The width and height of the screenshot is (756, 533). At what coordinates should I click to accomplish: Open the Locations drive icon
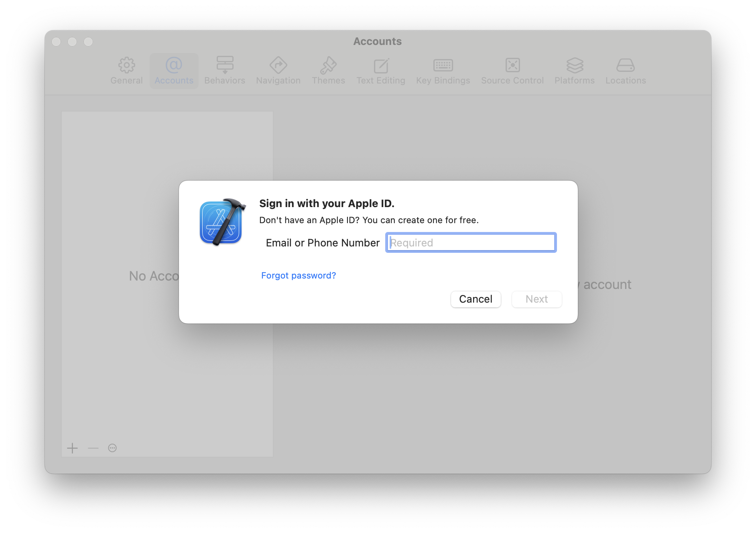click(626, 65)
